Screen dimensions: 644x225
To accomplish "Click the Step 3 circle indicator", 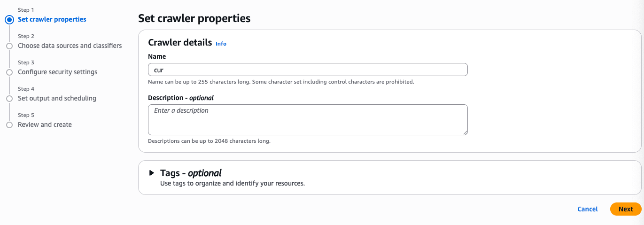I will coord(9,72).
